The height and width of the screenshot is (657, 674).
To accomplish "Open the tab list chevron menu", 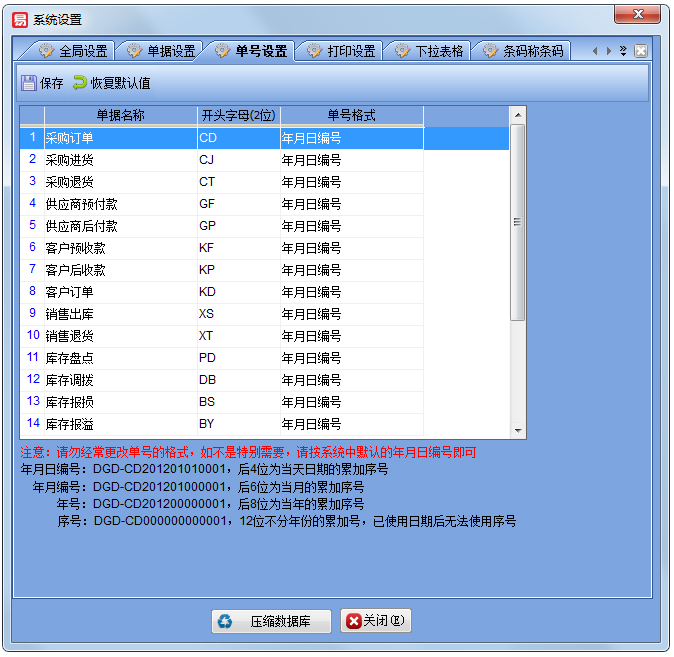I will tap(623, 51).
